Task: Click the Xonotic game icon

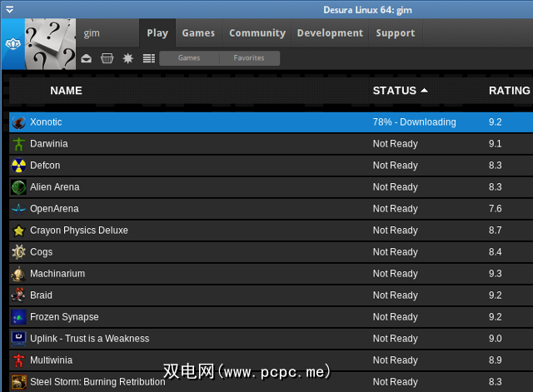Action: 18,122
